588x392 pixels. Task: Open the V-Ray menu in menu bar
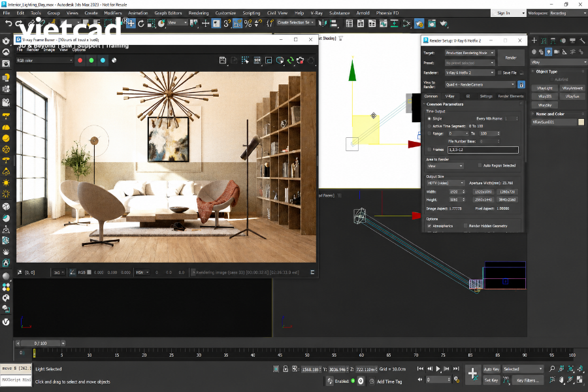[316, 13]
